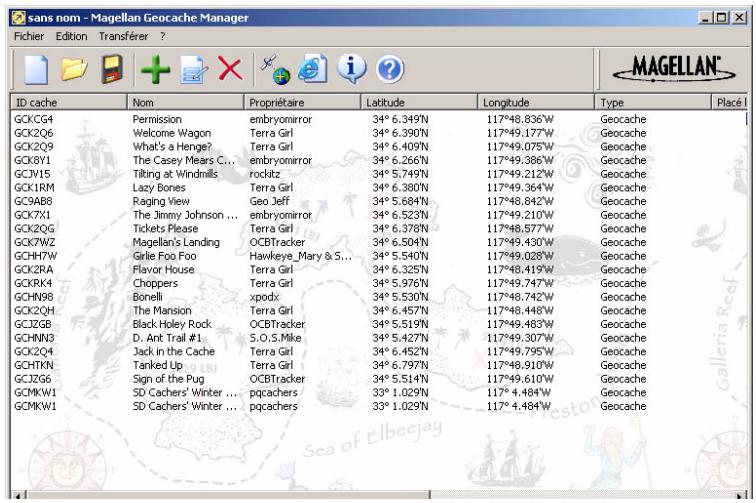Select cache ID GCK7X1
Image resolution: width=756 pixels, height=503 pixels.
pos(32,215)
